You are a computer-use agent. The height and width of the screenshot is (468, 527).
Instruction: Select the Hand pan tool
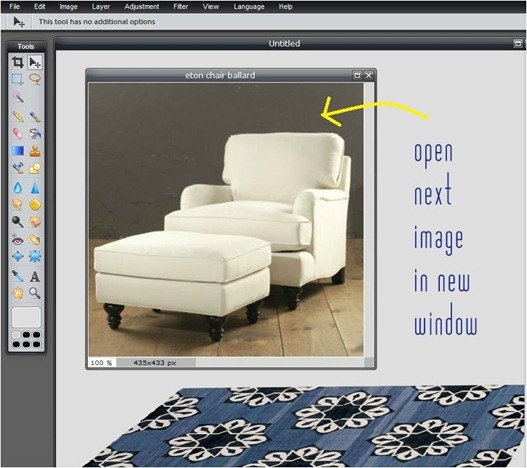coord(18,293)
